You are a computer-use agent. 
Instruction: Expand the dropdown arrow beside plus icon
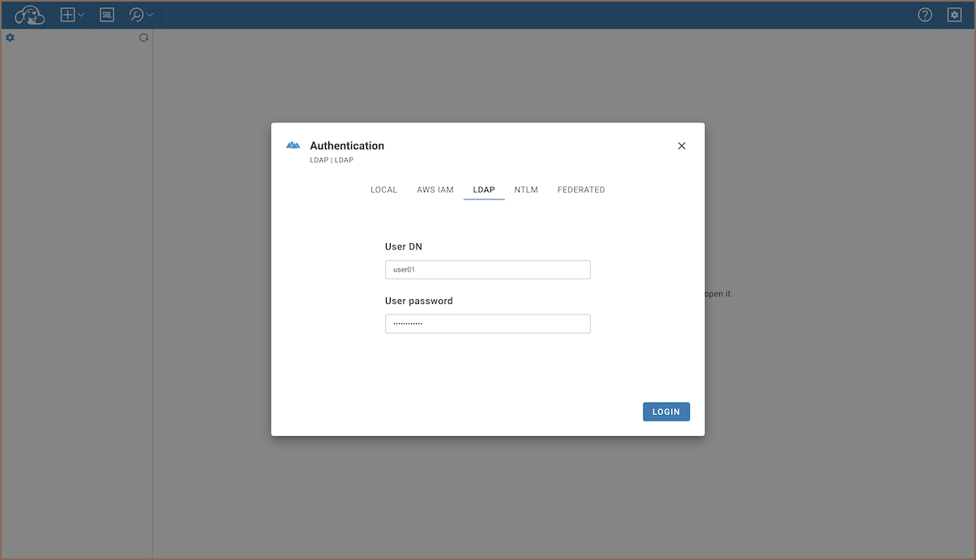tap(81, 15)
